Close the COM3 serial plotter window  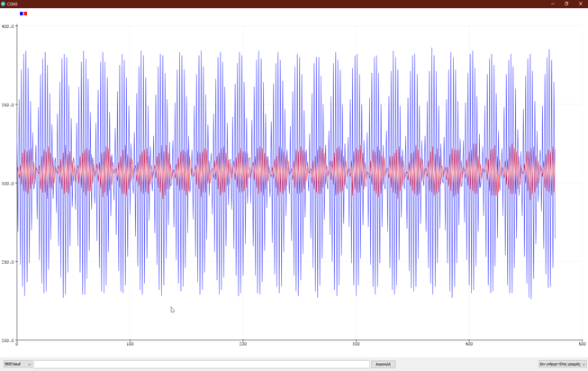(x=581, y=4)
